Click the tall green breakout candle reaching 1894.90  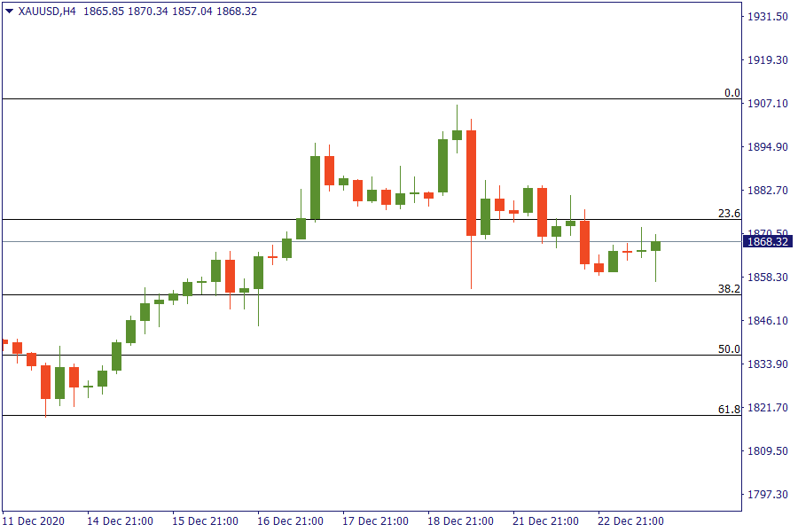[x=315, y=187]
